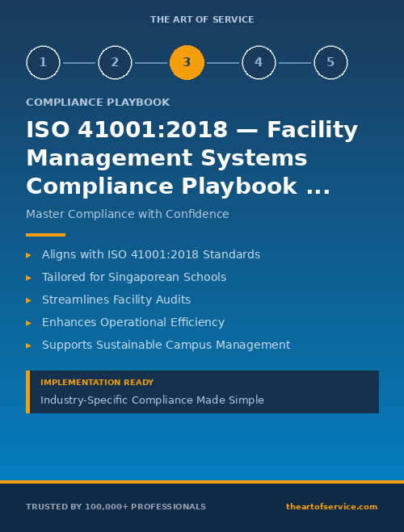
Task: Click step circle number 5
Action: [x=330, y=62]
